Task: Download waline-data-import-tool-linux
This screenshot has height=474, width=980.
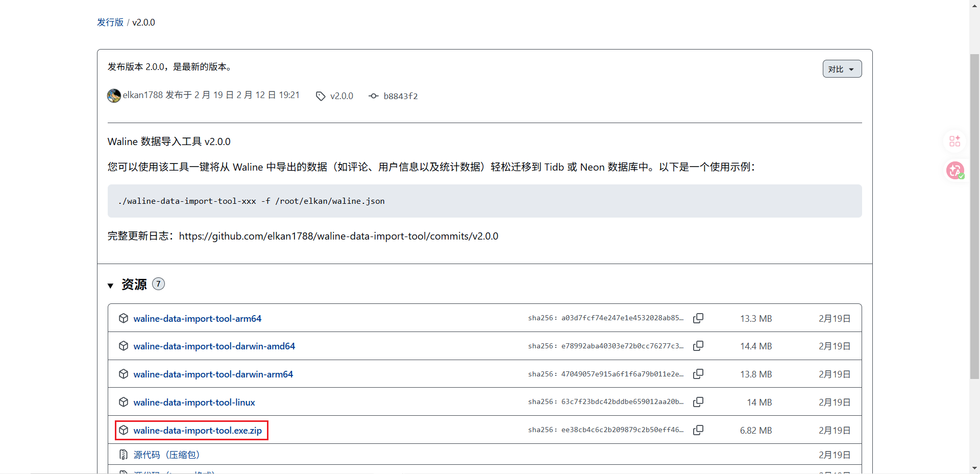Action: [194, 402]
